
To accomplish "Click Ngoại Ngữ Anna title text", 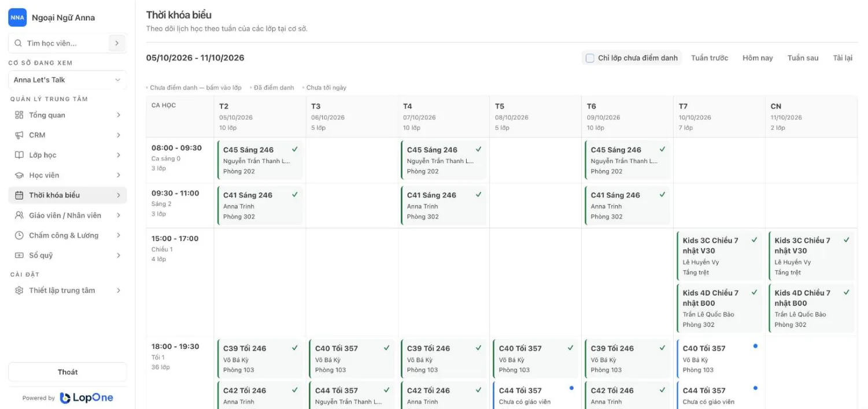I will [63, 17].
